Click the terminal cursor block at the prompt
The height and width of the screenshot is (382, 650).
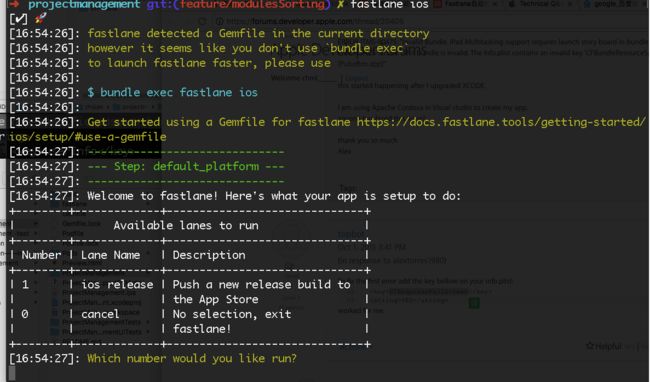point(12,373)
